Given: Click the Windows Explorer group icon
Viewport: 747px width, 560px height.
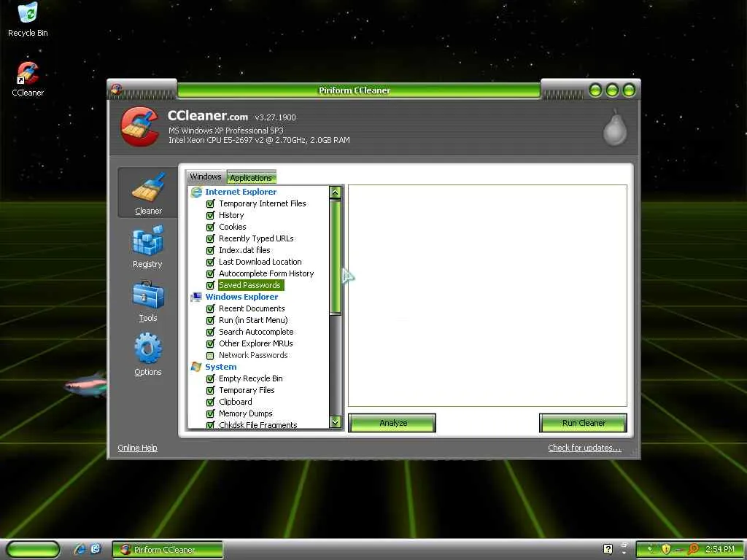Looking at the screenshot, I should pos(196,297).
